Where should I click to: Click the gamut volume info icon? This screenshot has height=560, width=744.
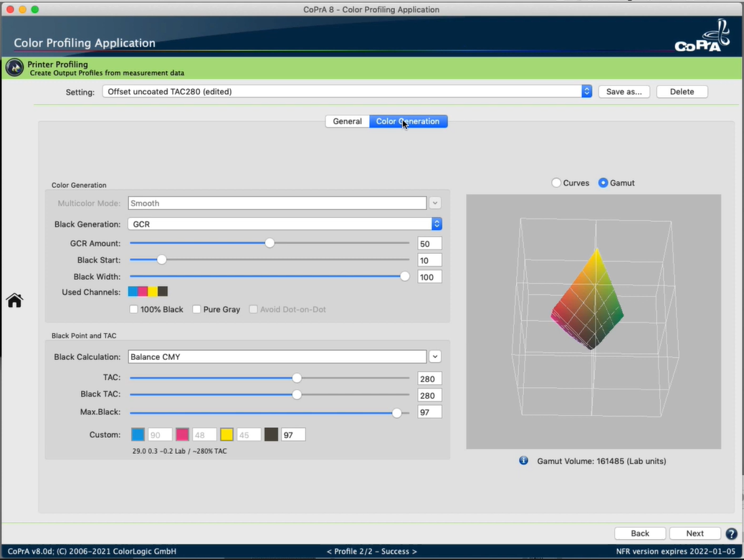coord(523,460)
